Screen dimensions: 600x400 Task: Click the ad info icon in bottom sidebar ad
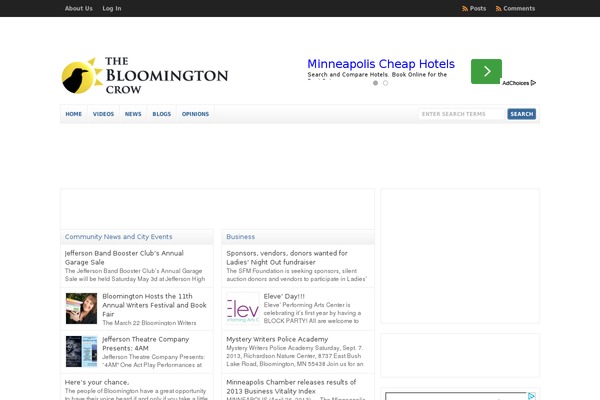532,396
